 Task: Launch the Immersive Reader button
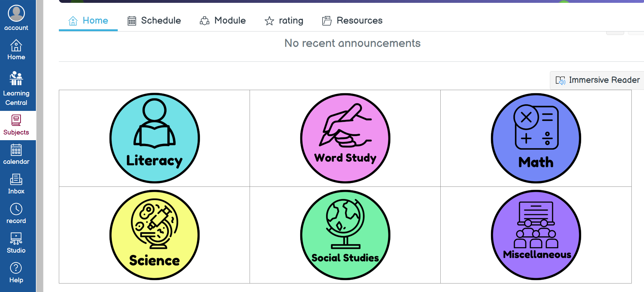[597, 80]
